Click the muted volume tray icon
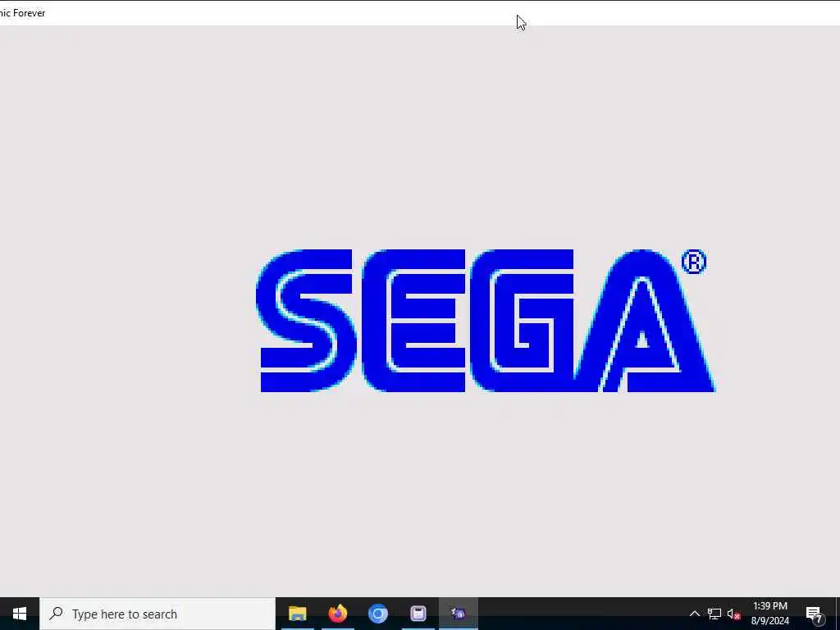 coord(733,614)
